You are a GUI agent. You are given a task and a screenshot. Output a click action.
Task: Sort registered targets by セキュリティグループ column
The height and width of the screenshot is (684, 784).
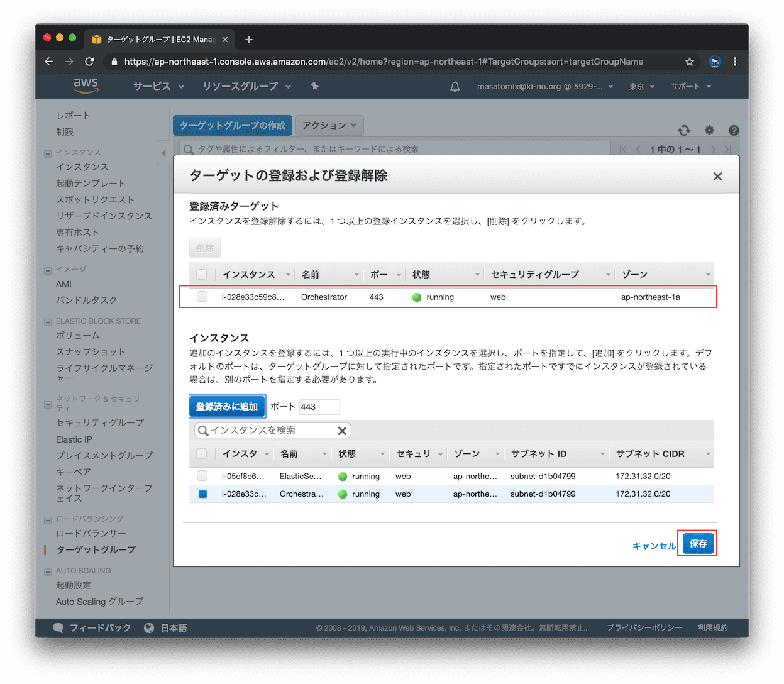point(551,275)
